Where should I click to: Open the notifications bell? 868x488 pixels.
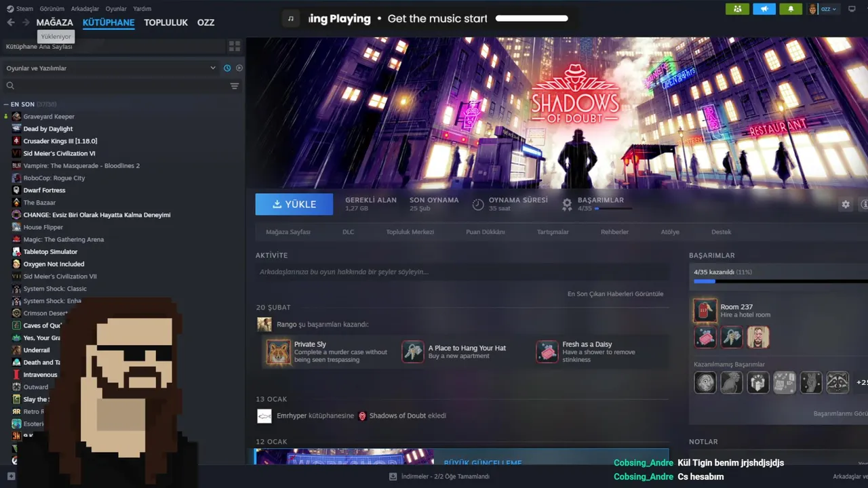point(791,9)
